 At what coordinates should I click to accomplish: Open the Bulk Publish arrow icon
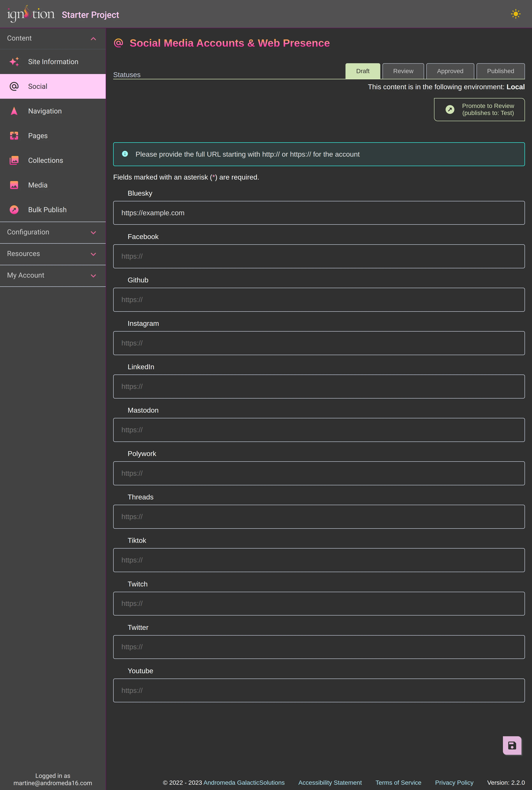(14, 210)
